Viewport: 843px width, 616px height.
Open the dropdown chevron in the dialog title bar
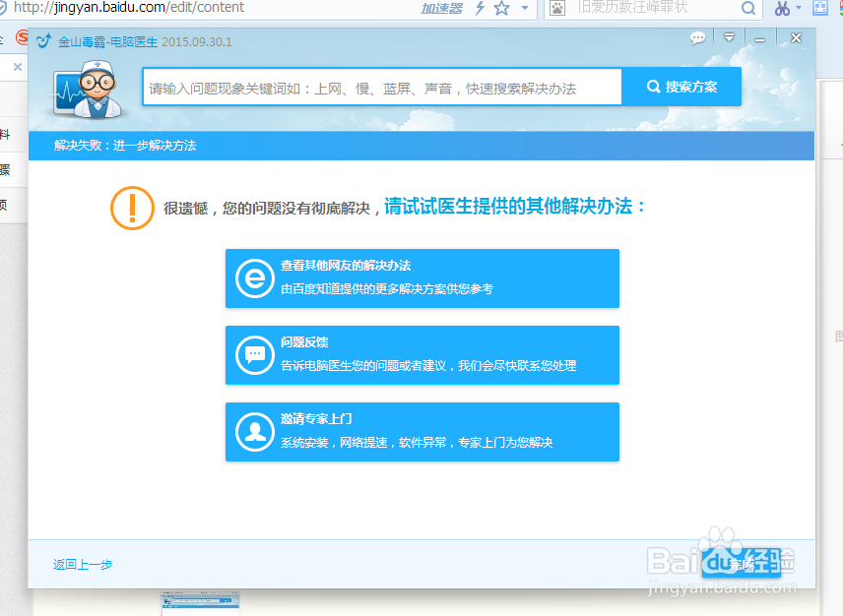[x=730, y=38]
